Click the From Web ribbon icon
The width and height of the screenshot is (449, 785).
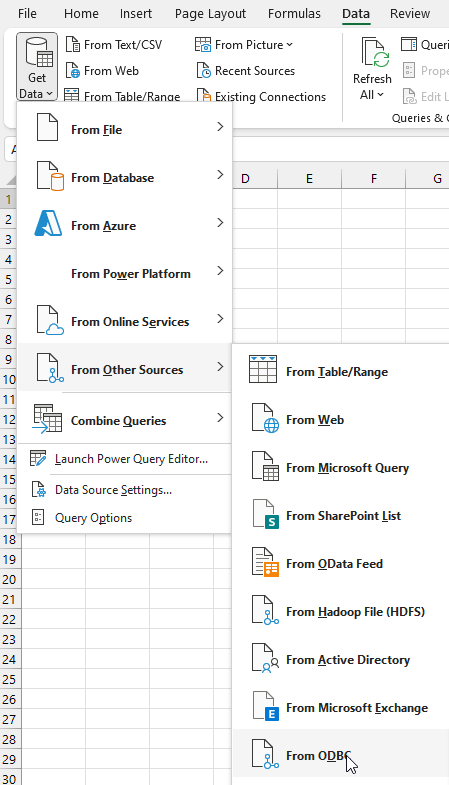point(73,71)
